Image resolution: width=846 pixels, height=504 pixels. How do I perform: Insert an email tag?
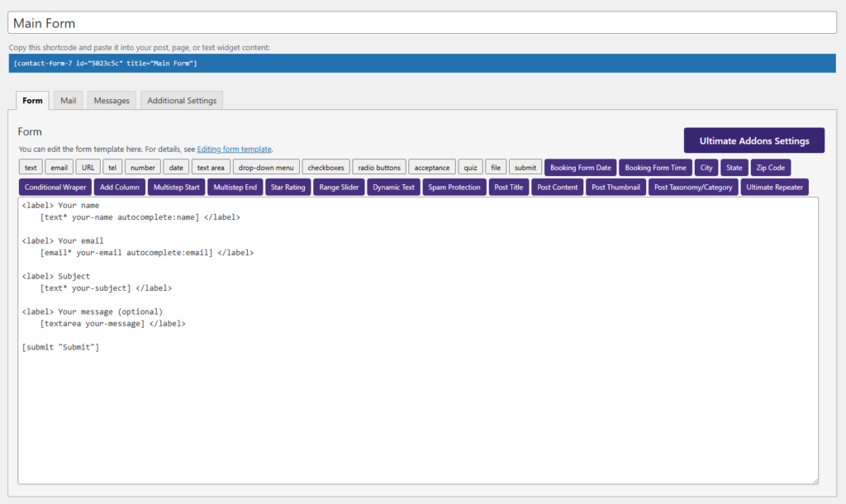point(59,167)
